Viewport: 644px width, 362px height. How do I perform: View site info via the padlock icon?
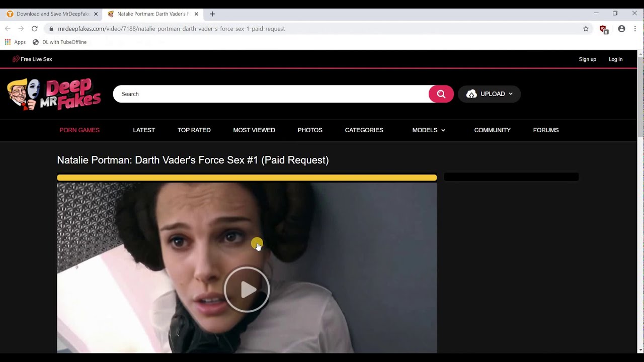tap(51, 29)
